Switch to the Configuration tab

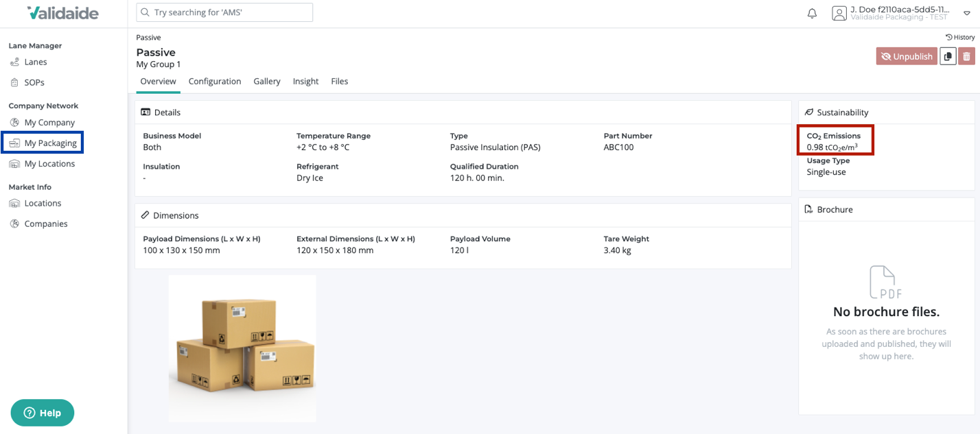(215, 82)
